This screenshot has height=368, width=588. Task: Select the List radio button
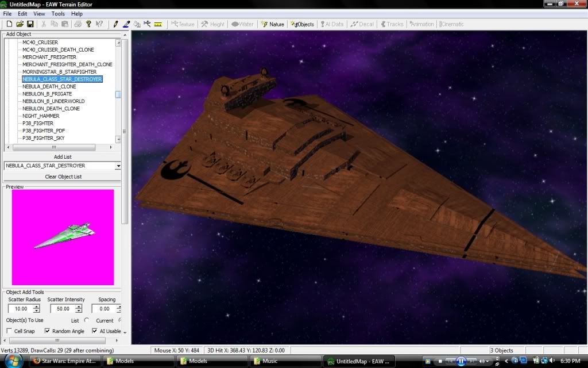coord(87,320)
